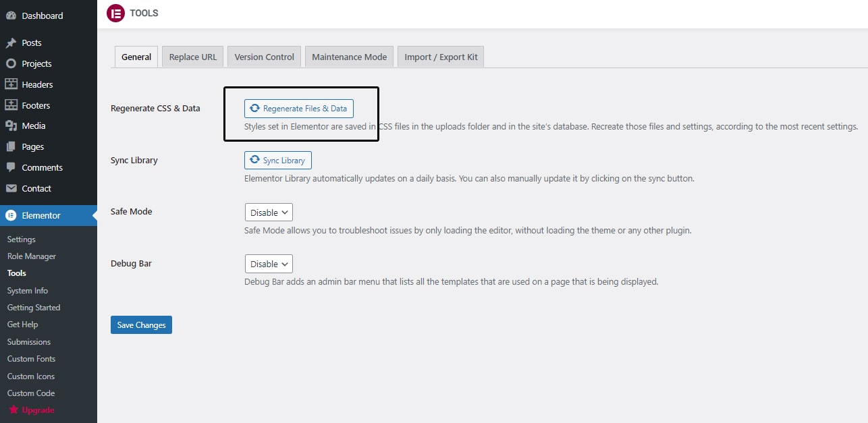Screen dimensions: 868x423
Task: Open the Safe Mode dropdown
Action: [269, 213]
